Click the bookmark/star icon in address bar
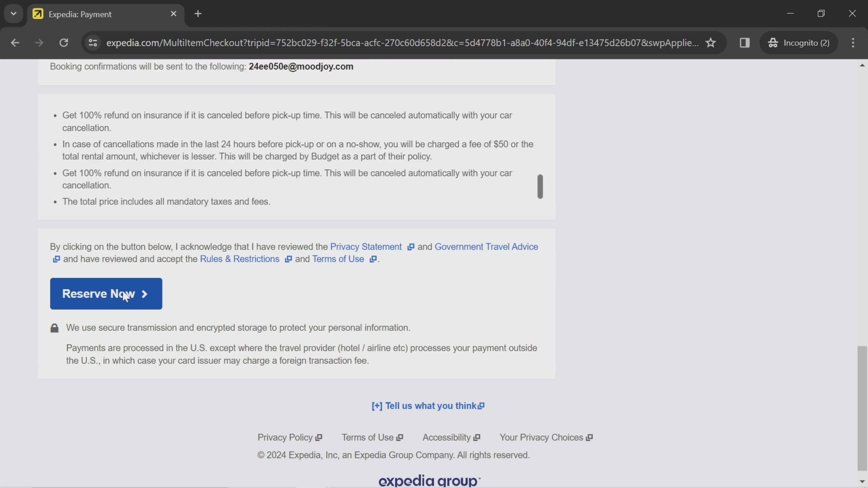The image size is (868, 488). (711, 42)
